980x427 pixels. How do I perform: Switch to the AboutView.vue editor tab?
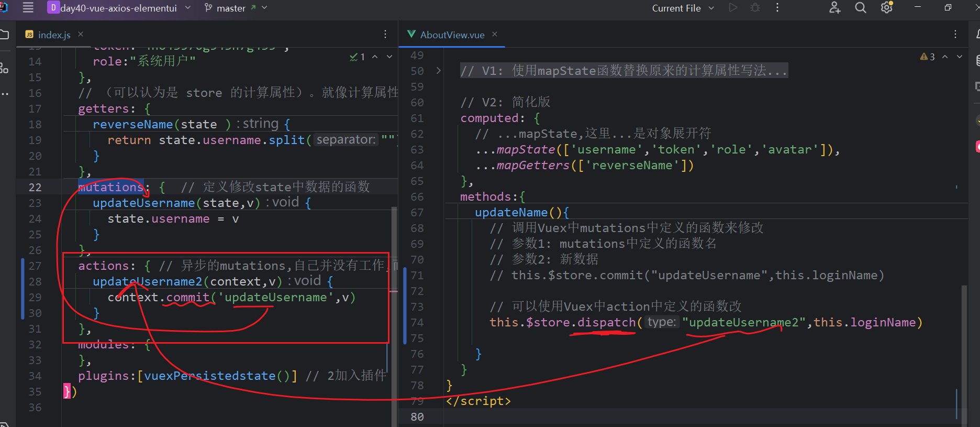point(452,35)
